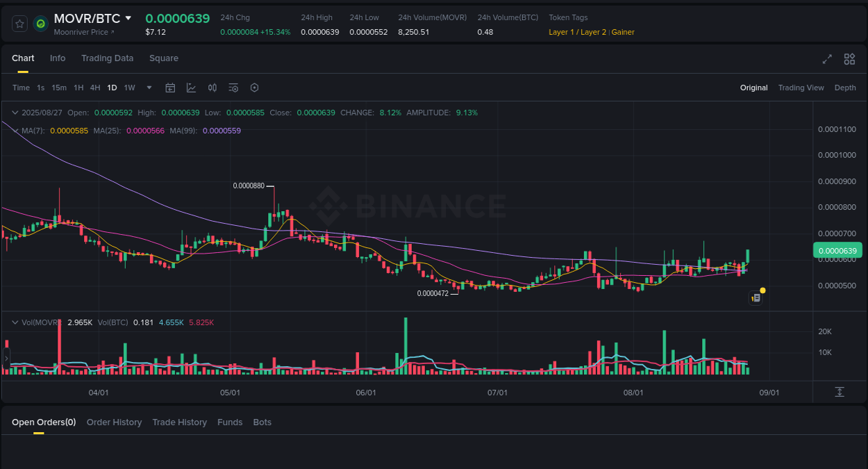
Task: Select the 1H timeframe interval
Action: point(78,88)
